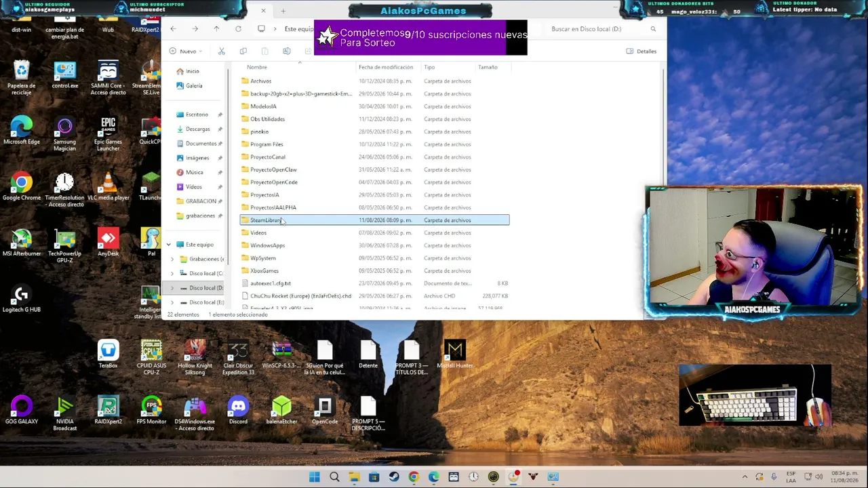868x488 pixels.
Task: Click the Windows Start button
Action: (315, 477)
